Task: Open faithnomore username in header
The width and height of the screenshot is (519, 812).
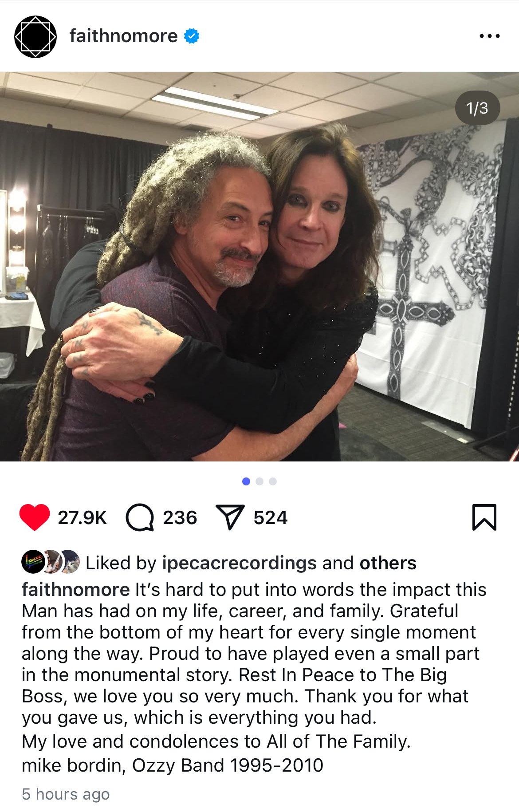Action: coord(123,36)
